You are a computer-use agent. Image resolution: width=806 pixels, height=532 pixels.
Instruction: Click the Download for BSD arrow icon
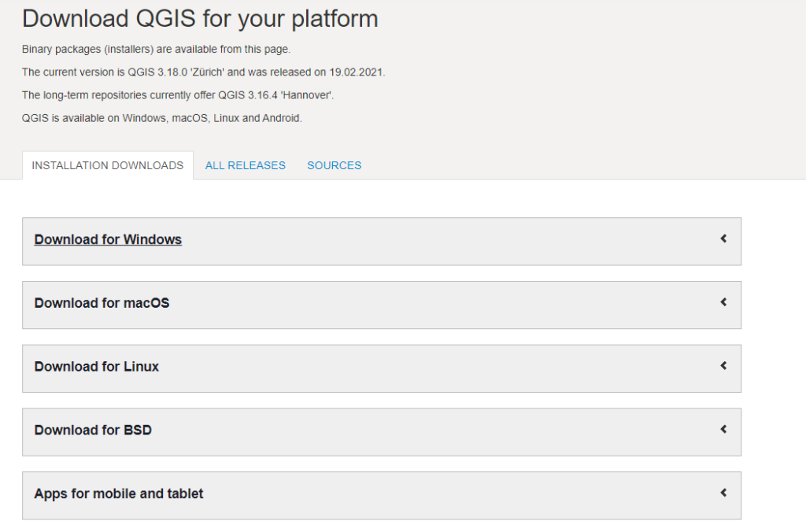tap(723, 430)
